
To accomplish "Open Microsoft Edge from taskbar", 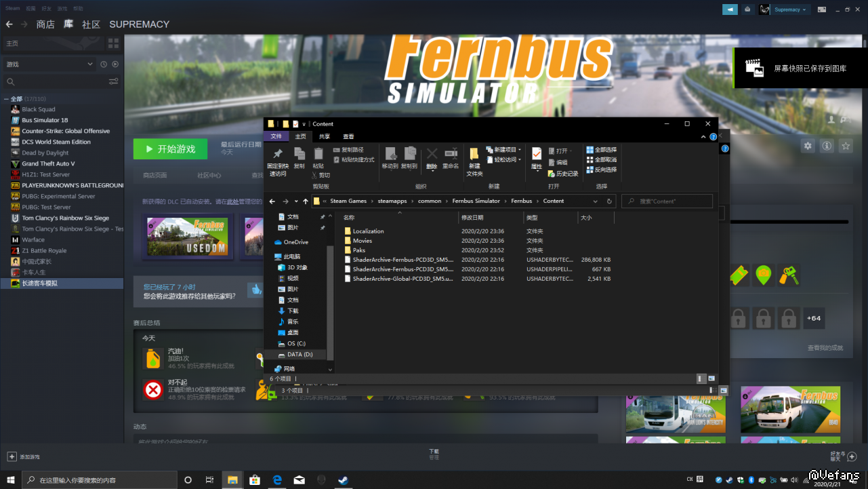I will click(277, 480).
